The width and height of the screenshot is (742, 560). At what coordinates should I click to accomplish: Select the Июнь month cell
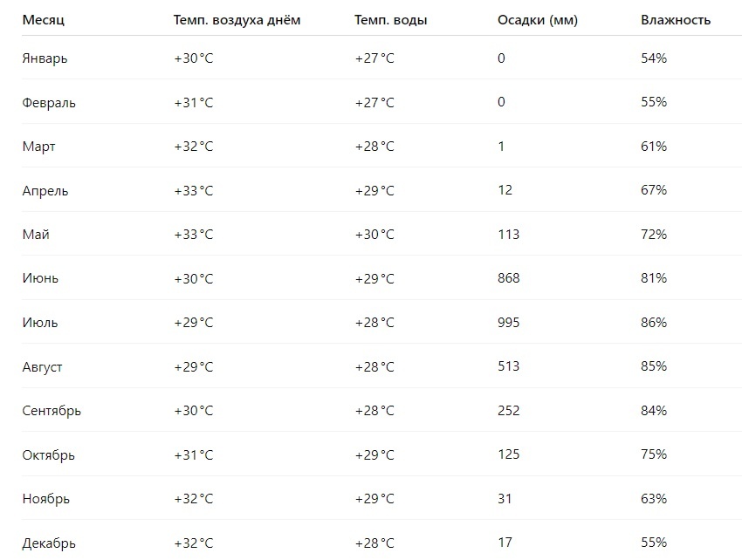tap(40, 278)
